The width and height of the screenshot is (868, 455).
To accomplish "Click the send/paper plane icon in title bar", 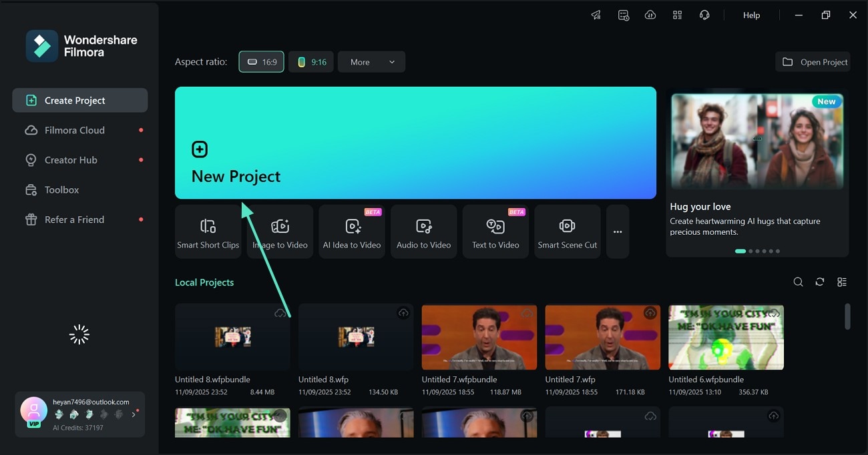I will pos(596,15).
